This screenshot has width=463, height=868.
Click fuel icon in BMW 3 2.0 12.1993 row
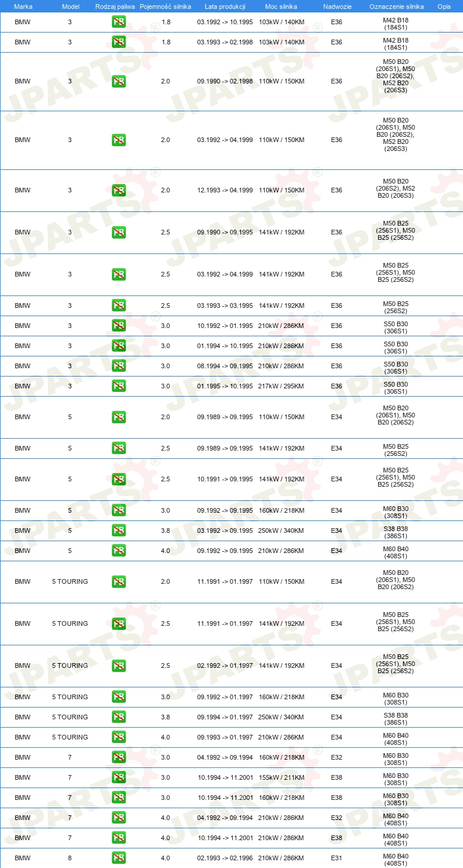click(118, 191)
